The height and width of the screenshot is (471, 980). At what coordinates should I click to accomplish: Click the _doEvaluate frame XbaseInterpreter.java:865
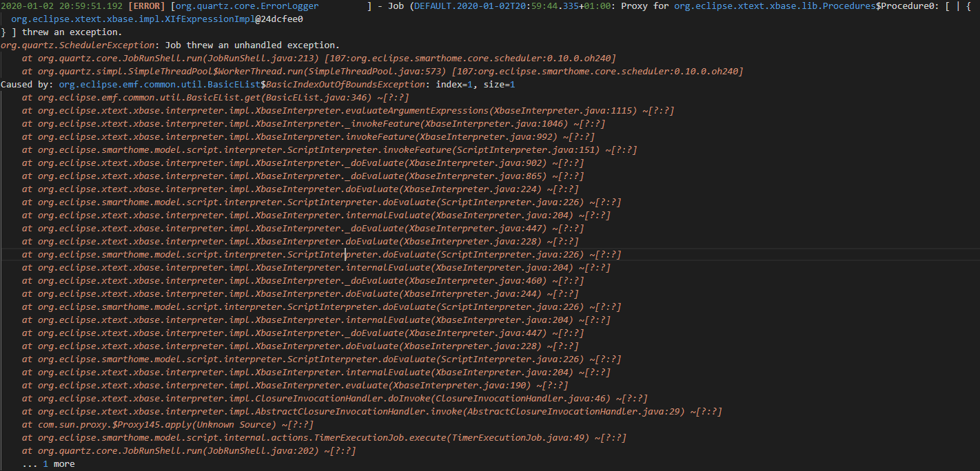[303, 176]
